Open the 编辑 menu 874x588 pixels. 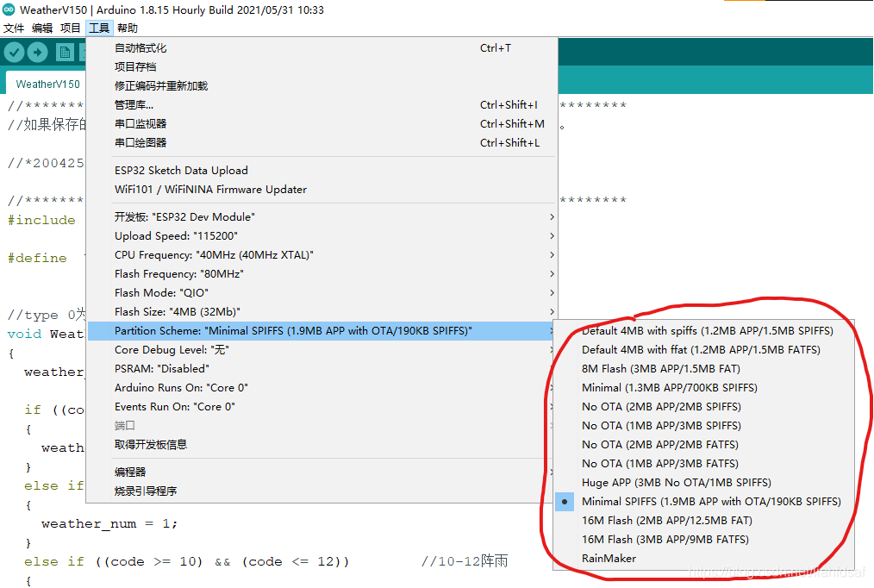click(x=42, y=28)
